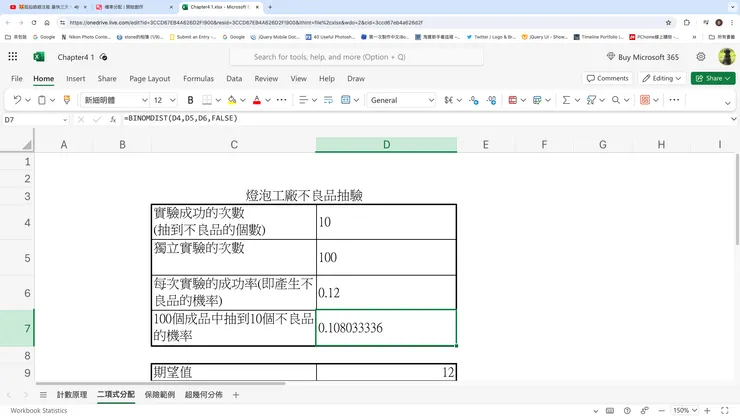Open the 超幾何分佈 sheet tab
The width and height of the screenshot is (740, 416).
coord(203,395)
